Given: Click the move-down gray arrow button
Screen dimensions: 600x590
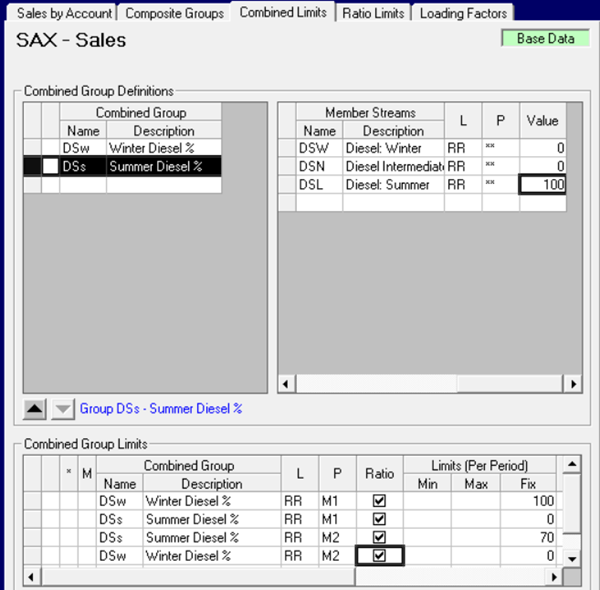Looking at the screenshot, I should tap(62, 408).
